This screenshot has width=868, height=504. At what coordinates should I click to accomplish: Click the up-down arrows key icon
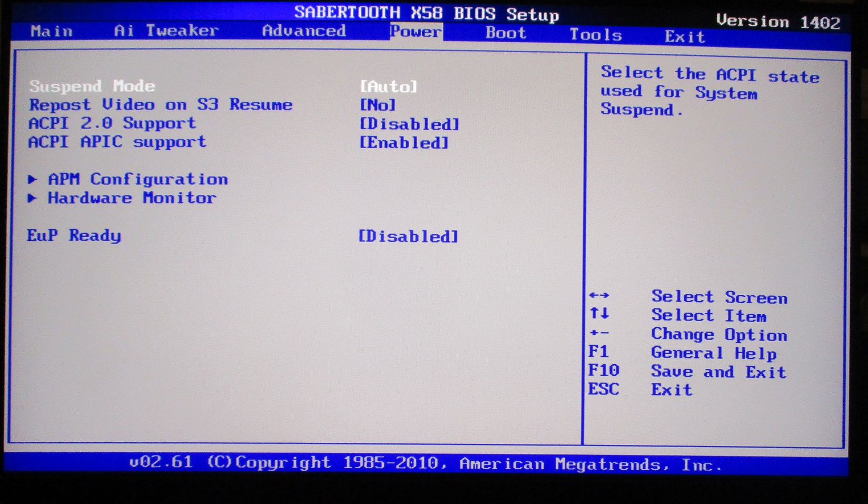pos(599,313)
